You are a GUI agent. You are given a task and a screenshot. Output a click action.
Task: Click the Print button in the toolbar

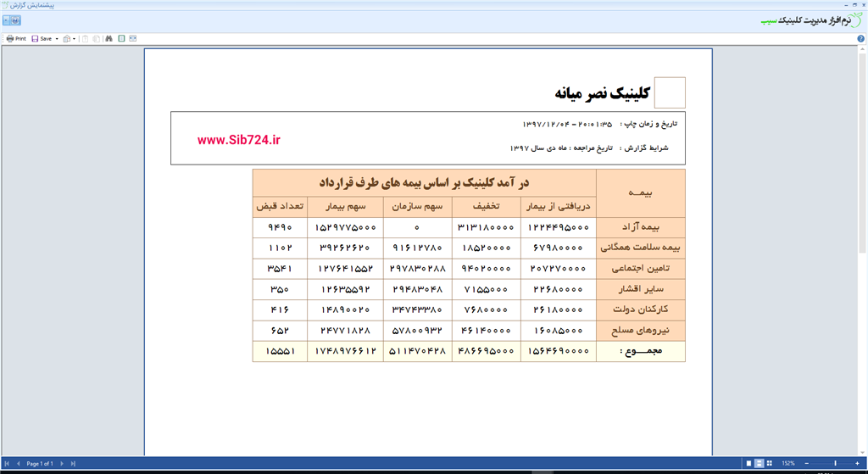pyautogui.click(x=15, y=38)
